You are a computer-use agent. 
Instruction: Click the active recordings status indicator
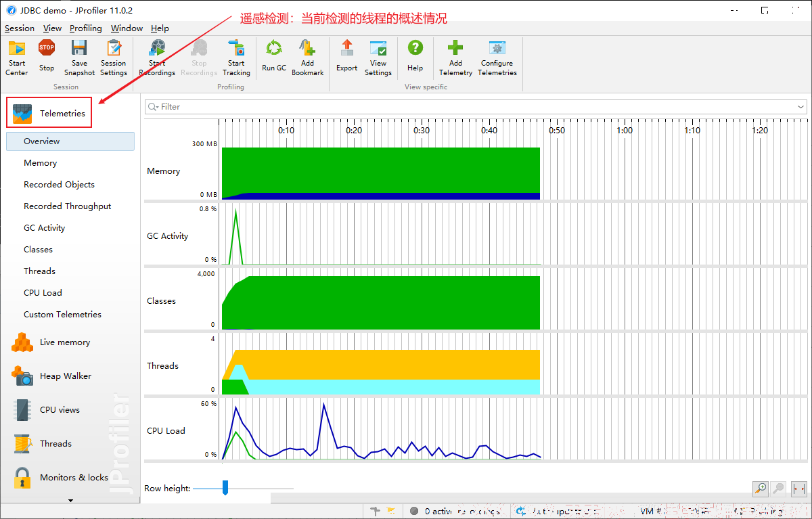click(x=414, y=512)
